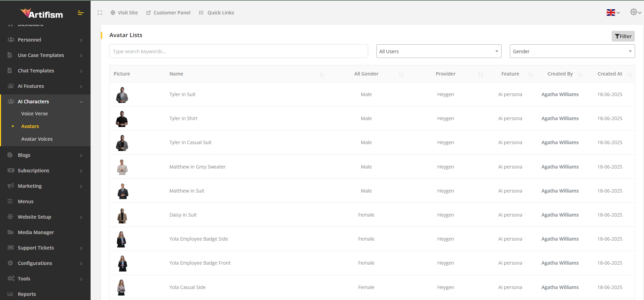Open the All Users dropdown

(438, 51)
